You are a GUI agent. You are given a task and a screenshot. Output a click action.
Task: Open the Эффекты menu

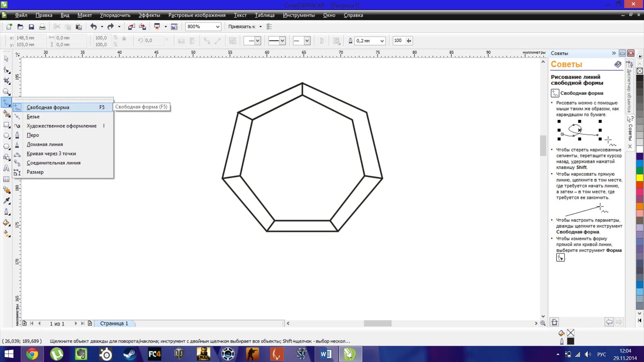tap(149, 15)
